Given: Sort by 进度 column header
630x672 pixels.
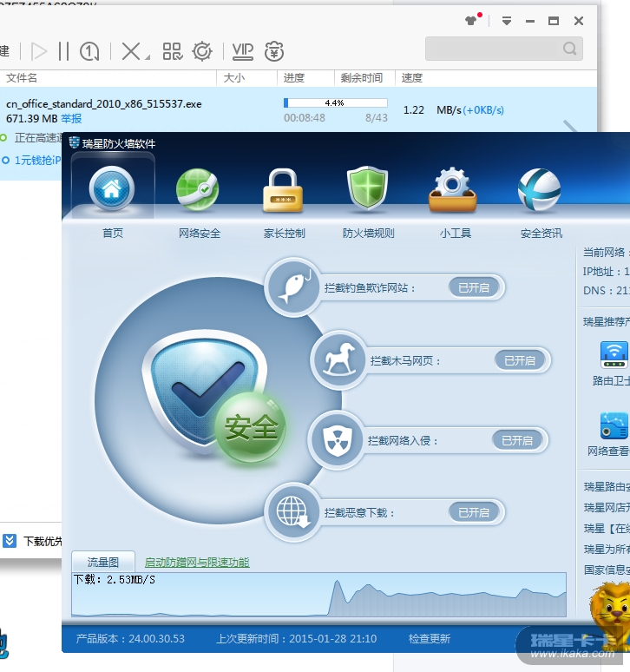Looking at the screenshot, I should click(294, 78).
